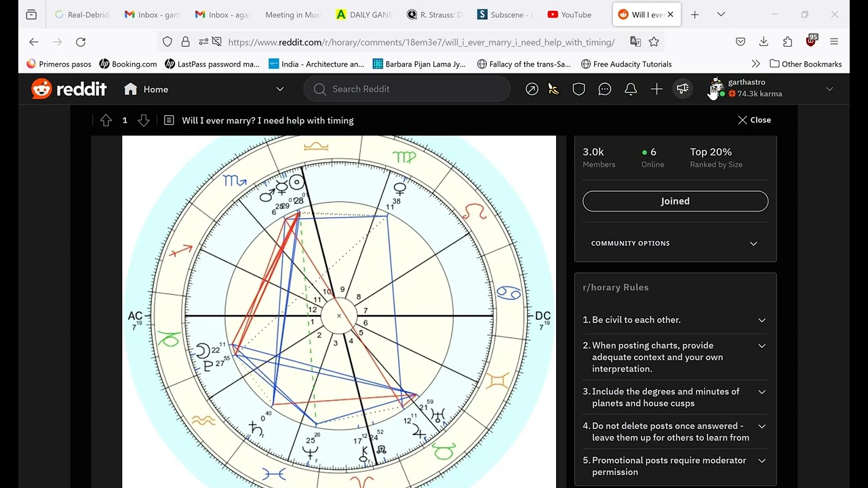
Task: Upvote the marriage timing post
Action: [106, 121]
